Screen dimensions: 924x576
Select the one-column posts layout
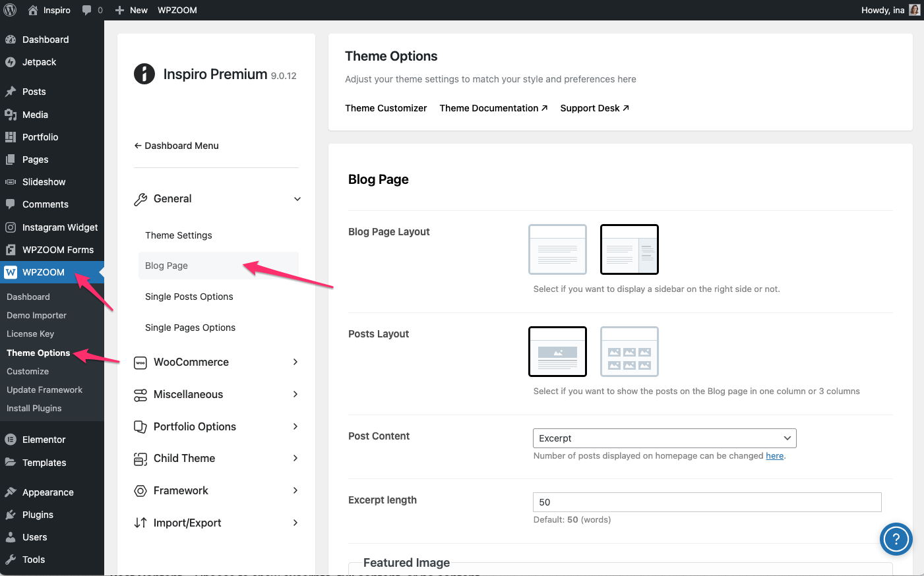557,351
